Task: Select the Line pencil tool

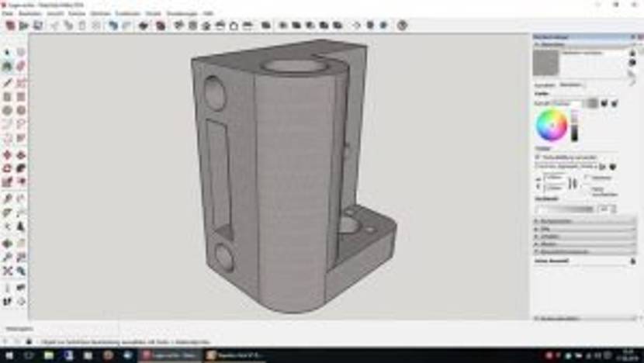Action: [8, 83]
